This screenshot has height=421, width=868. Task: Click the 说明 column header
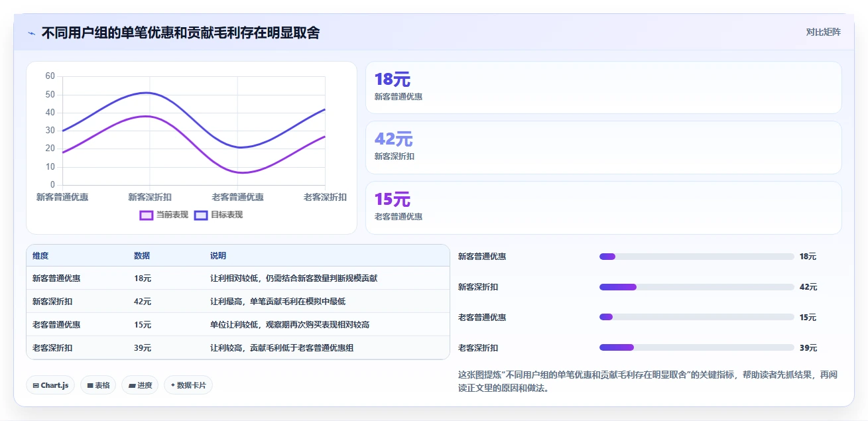coord(218,256)
